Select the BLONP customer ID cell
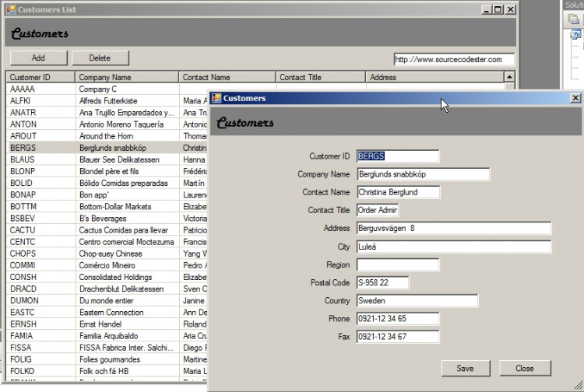 41,171
